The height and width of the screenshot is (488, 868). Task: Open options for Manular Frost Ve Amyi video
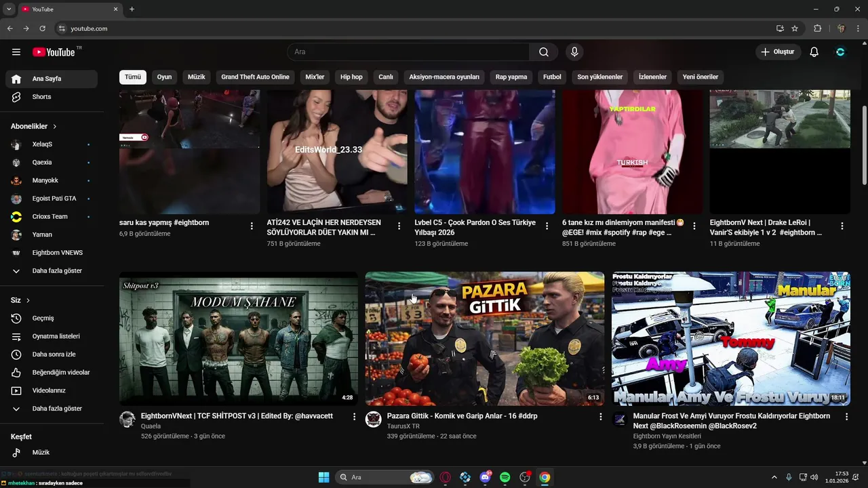click(x=846, y=417)
